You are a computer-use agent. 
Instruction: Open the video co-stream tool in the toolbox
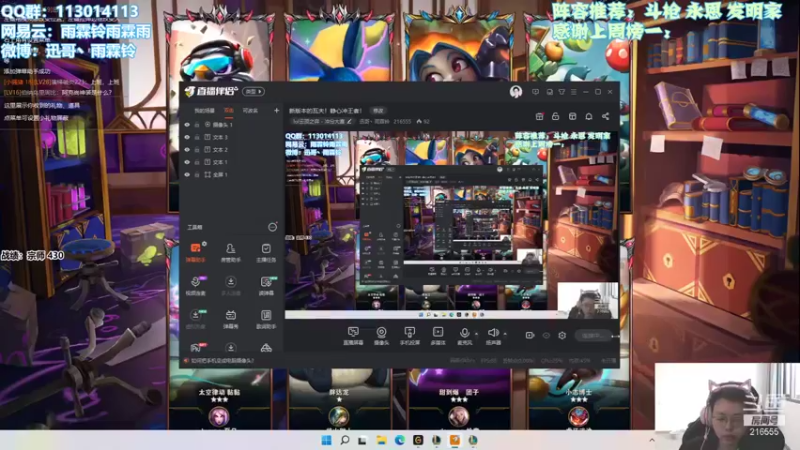195,285
